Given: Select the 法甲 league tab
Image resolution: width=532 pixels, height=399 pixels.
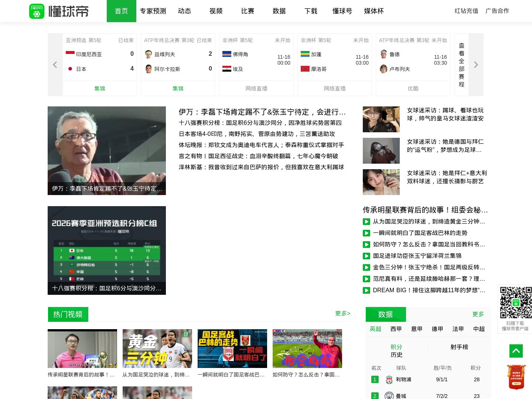Looking at the screenshot, I should pos(458,329).
